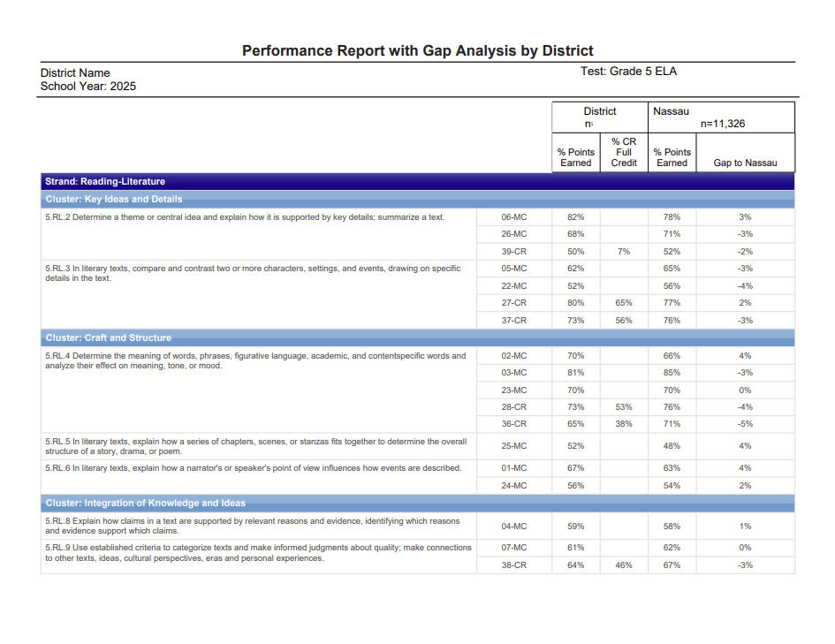
Task: Click the 22-MC item code
Action: [x=514, y=286]
